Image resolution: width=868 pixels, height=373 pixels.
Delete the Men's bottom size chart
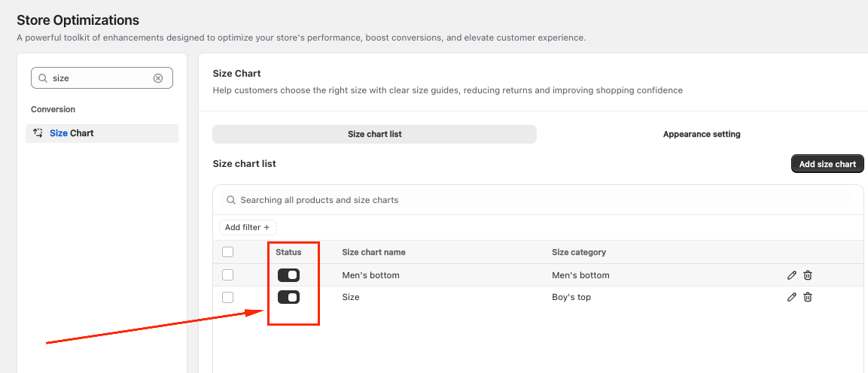[x=808, y=275]
